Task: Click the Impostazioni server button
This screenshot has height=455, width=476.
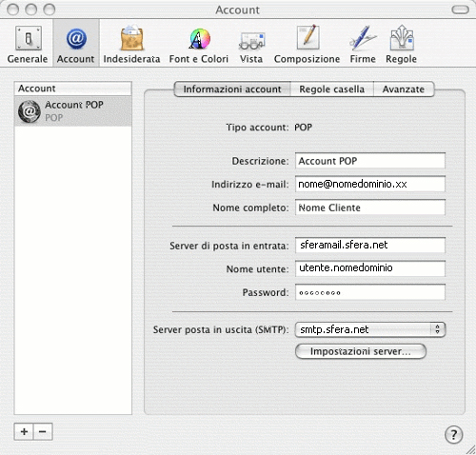Action: (x=361, y=351)
